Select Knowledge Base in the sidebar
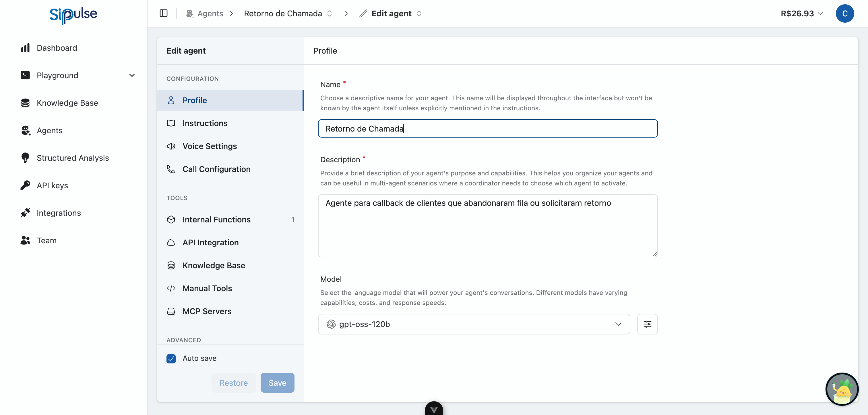 [x=67, y=103]
